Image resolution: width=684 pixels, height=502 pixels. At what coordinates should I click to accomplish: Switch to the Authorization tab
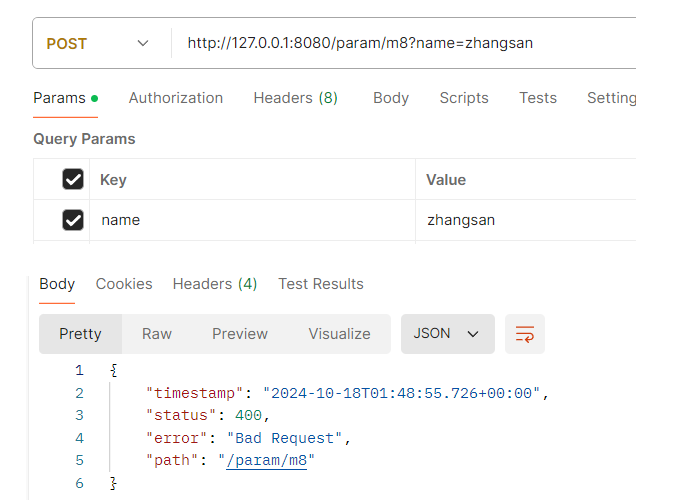pyautogui.click(x=176, y=98)
